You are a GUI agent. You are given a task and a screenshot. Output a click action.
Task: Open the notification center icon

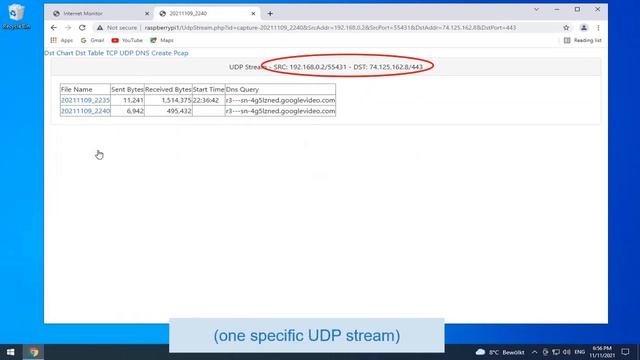click(x=625, y=352)
